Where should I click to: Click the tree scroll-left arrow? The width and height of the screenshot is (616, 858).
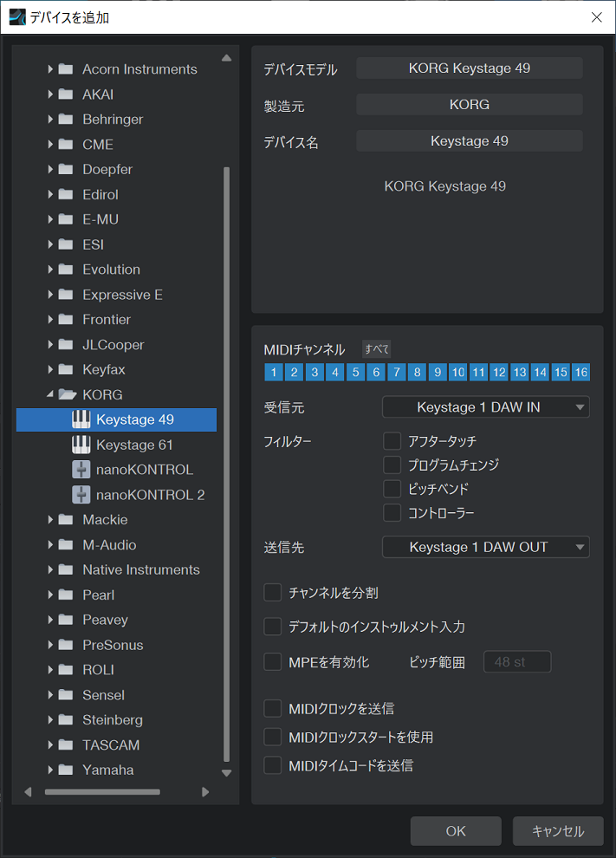28,792
